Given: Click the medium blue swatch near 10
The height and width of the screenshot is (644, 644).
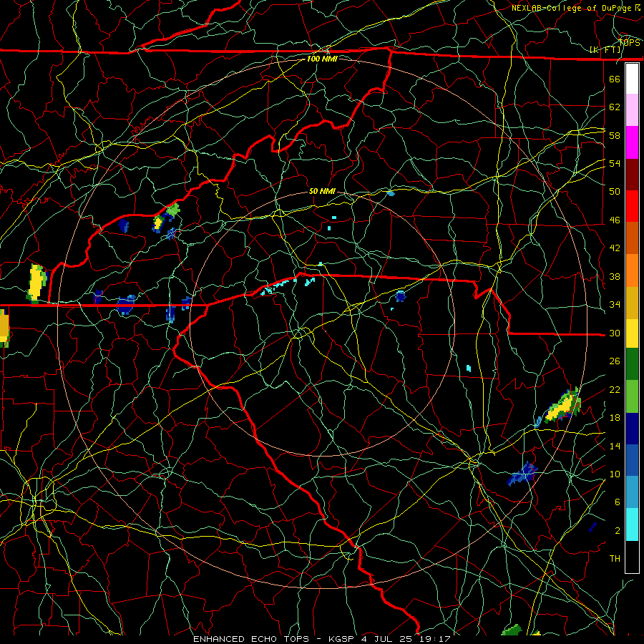Looking at the screenshot, I should click(632, 460).
